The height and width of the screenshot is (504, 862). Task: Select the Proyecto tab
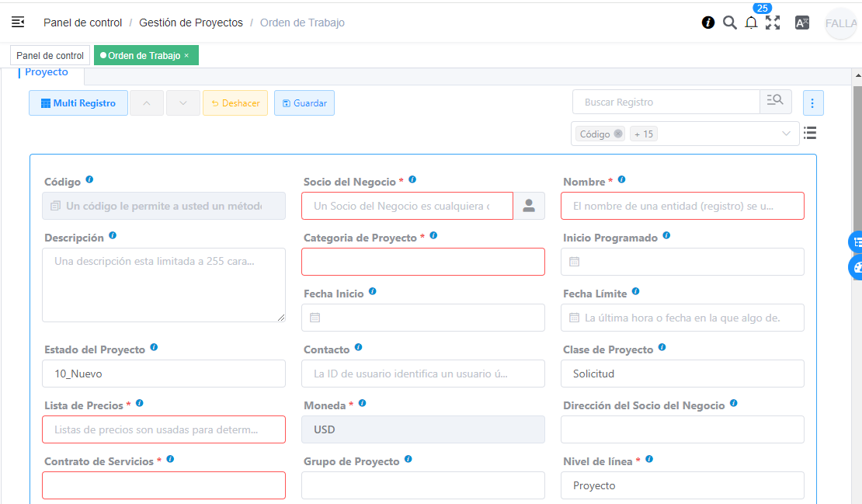point(47,71)
